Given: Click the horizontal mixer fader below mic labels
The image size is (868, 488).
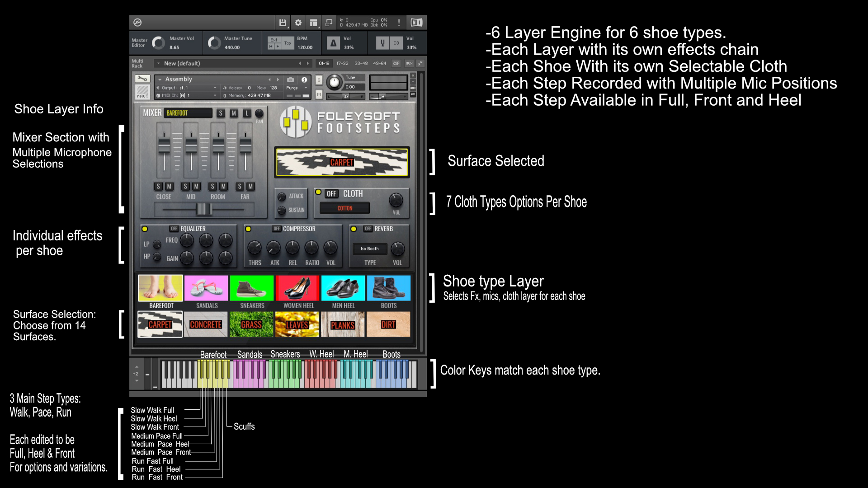Looking at the screenshot, I should click(x=204, y=209).
